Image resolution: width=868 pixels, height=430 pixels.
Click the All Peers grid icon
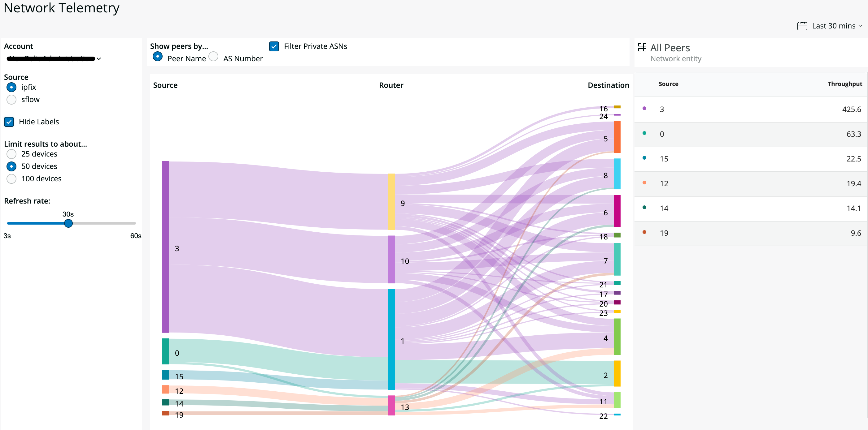(x=642, y=47)
